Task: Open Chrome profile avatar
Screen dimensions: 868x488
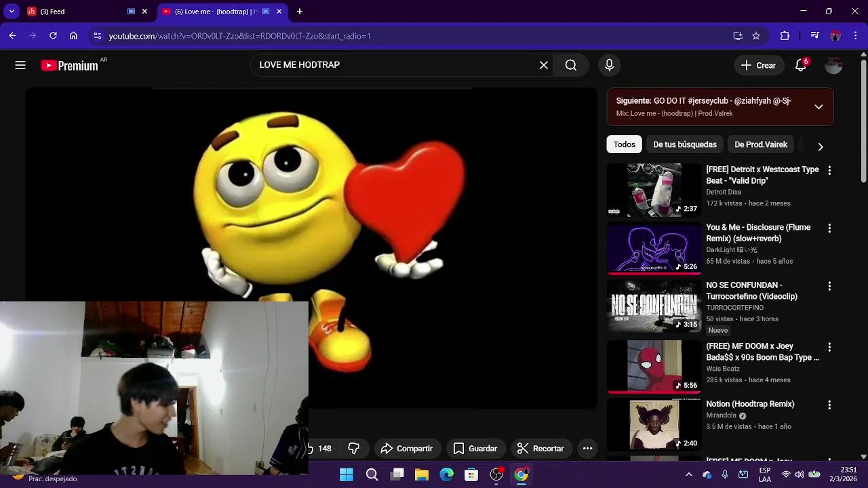Action: [x=835, y=36]
